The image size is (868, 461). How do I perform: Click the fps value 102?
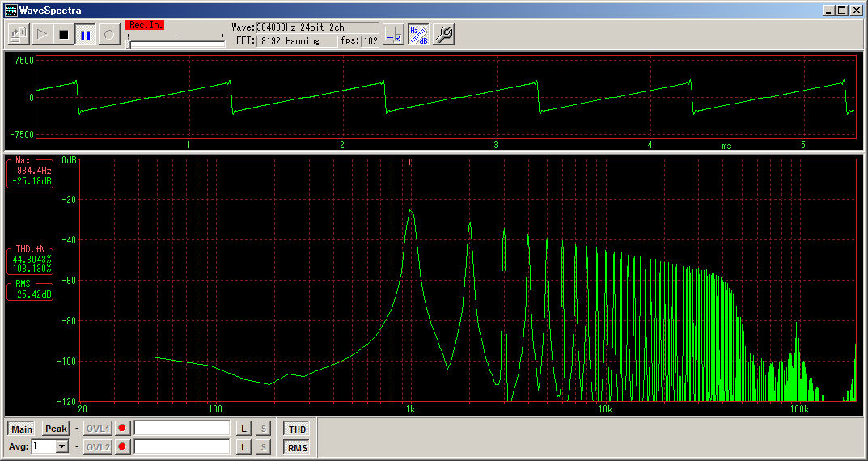(x=370, y=41)
